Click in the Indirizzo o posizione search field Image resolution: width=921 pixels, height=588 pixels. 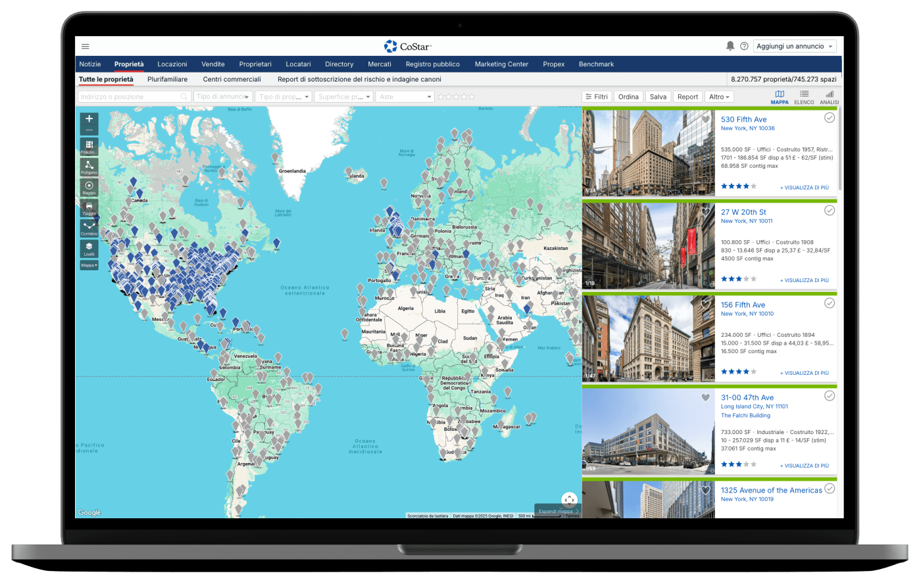[129, 97]
